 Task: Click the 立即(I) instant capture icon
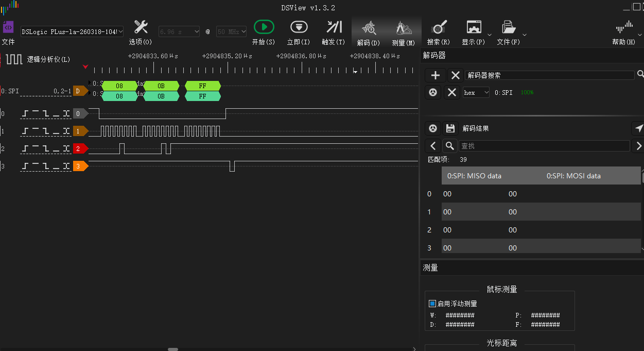click(299, 27)
